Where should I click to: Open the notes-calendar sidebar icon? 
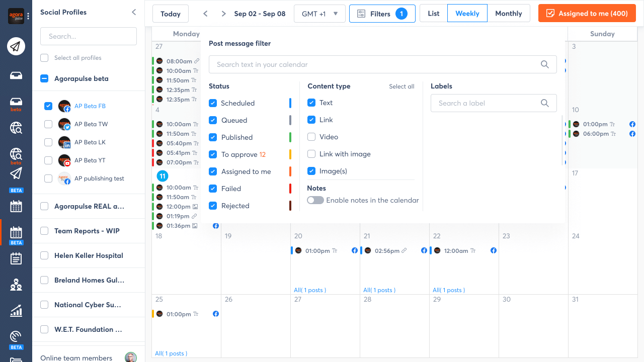click(16, 258)
